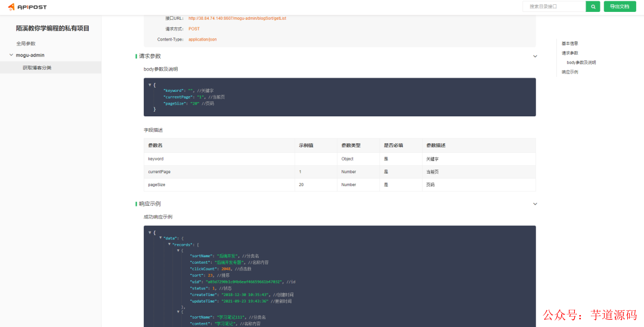Click the 成功响应示例 label
This screenshot has height=327, width=644.
coord(158,217)
